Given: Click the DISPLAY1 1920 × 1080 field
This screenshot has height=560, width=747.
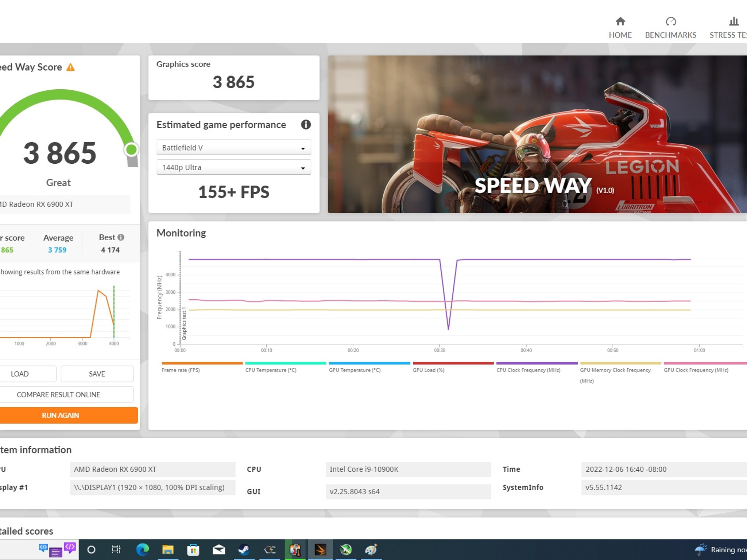Looking at the screenshot, I should [152, 487].
